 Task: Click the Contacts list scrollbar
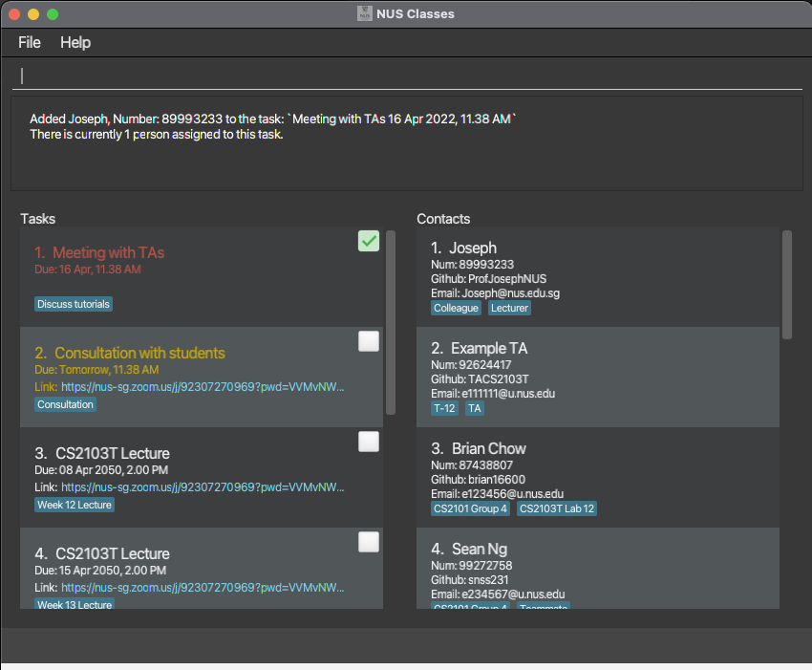point(787,285)
